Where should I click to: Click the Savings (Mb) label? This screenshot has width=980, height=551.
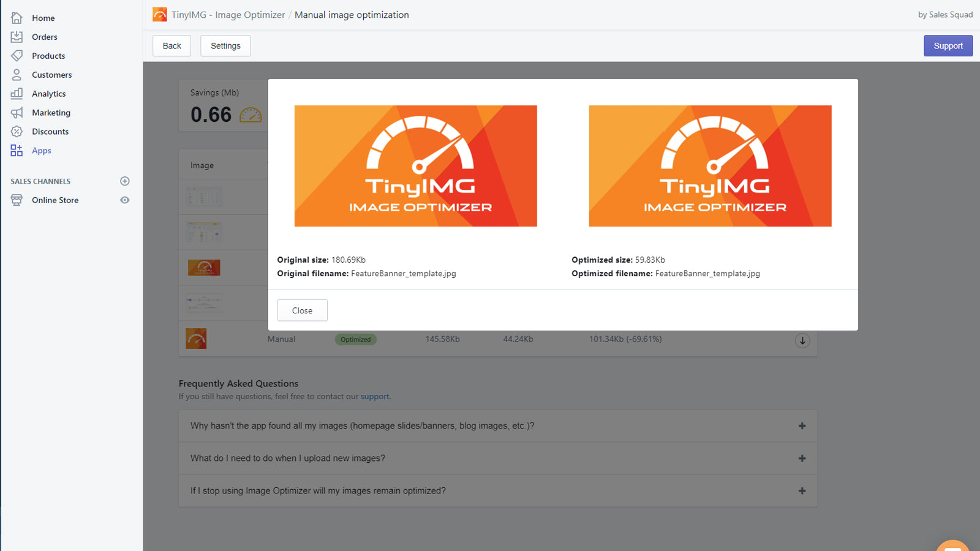pyautogui.click(x=214, y=93)
